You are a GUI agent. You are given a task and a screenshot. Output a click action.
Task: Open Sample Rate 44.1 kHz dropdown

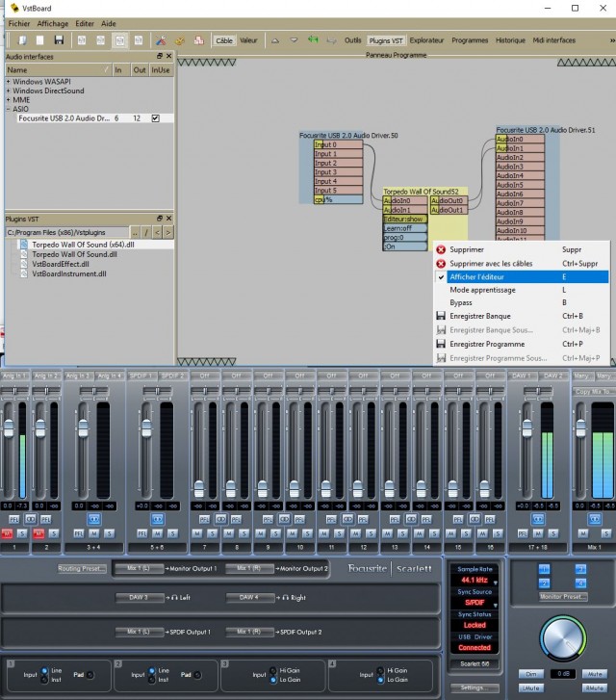coord(475,582)
